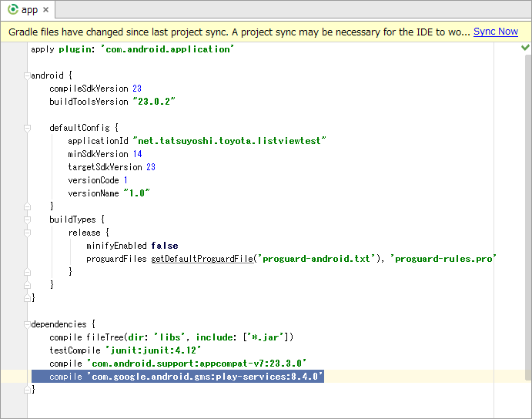Image resolution: width=532 pixels, height=419 pixels.
Task: Click the getDefaultProguardFile method reference
Action: pos(202,259)
